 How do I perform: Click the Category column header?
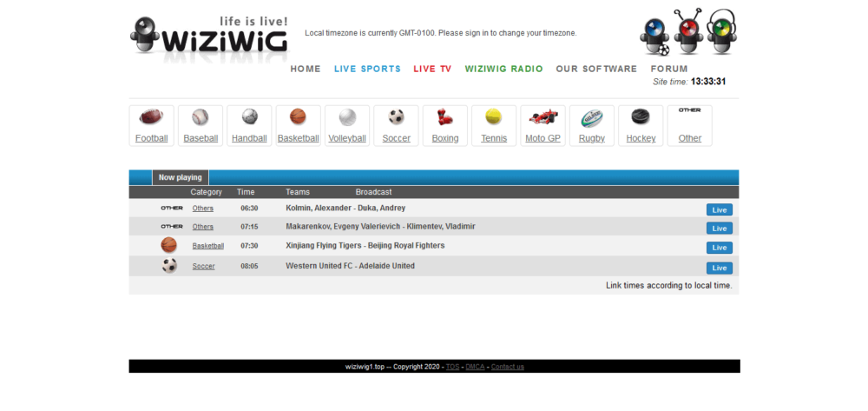point(206,192)
